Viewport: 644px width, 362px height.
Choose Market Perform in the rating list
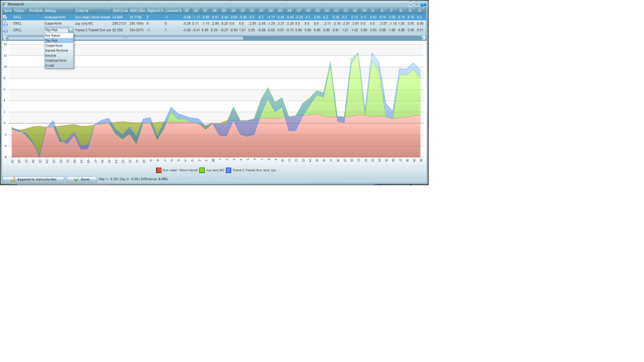click(x=57, y=50)
